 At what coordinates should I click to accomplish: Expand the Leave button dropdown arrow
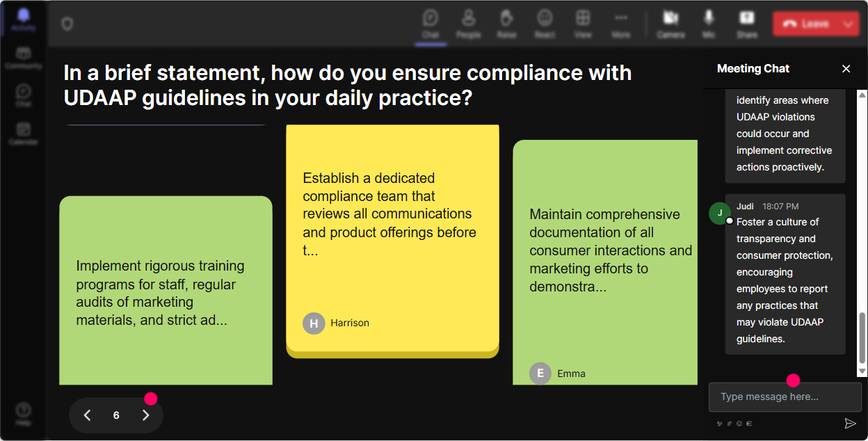tap(849, 24)
